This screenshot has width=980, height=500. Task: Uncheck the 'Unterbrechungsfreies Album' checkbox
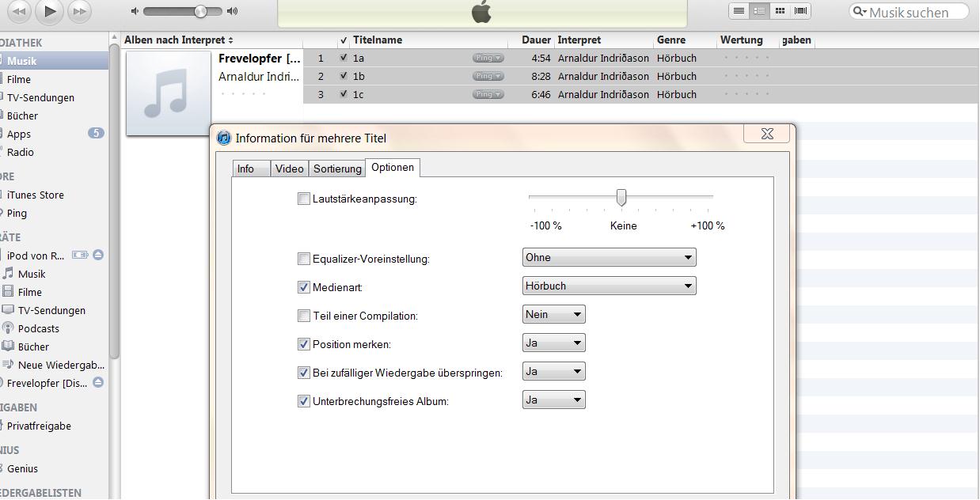(x=304, y=401)
